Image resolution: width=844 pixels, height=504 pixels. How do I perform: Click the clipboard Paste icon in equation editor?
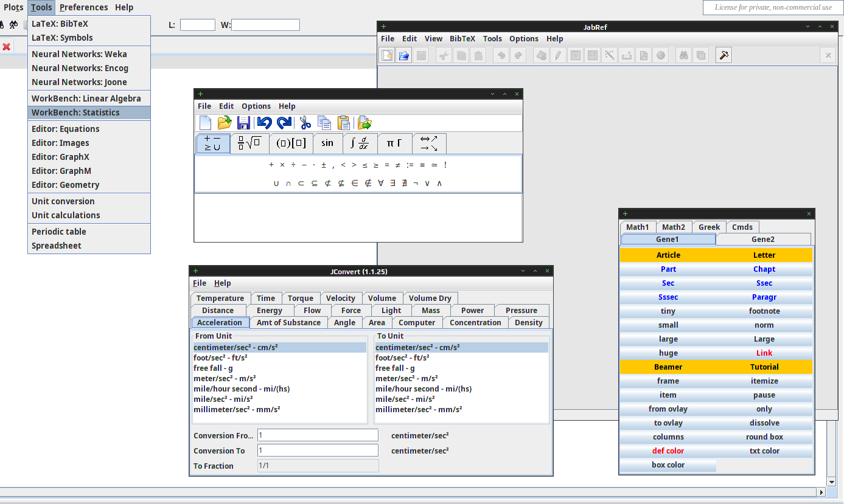(344, 123)
